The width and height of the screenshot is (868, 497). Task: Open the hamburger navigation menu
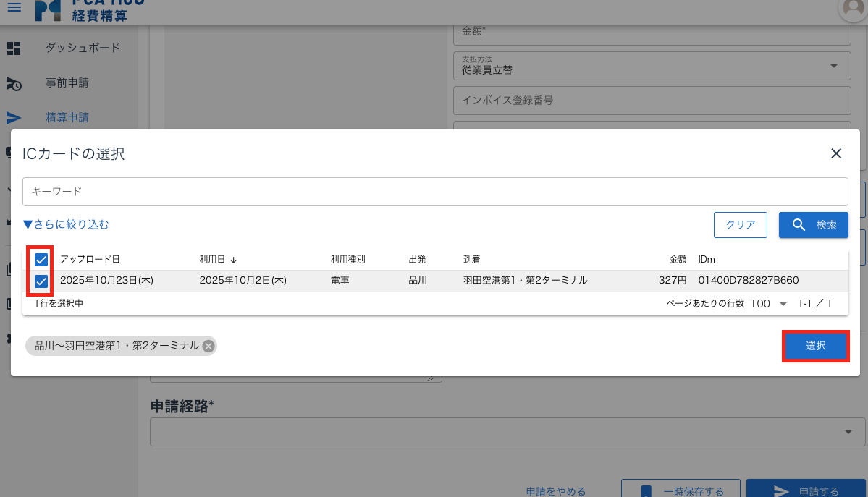(x=14, y=7)
